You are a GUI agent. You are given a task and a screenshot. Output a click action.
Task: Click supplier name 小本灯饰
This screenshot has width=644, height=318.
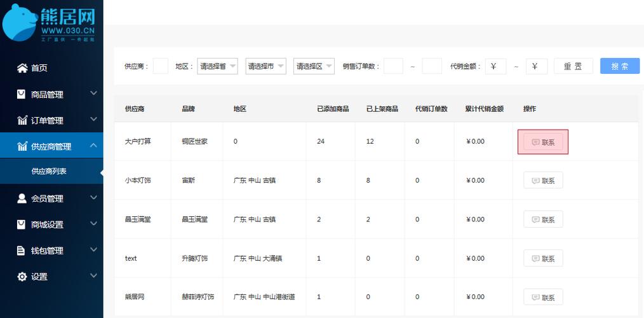(138, 180)
